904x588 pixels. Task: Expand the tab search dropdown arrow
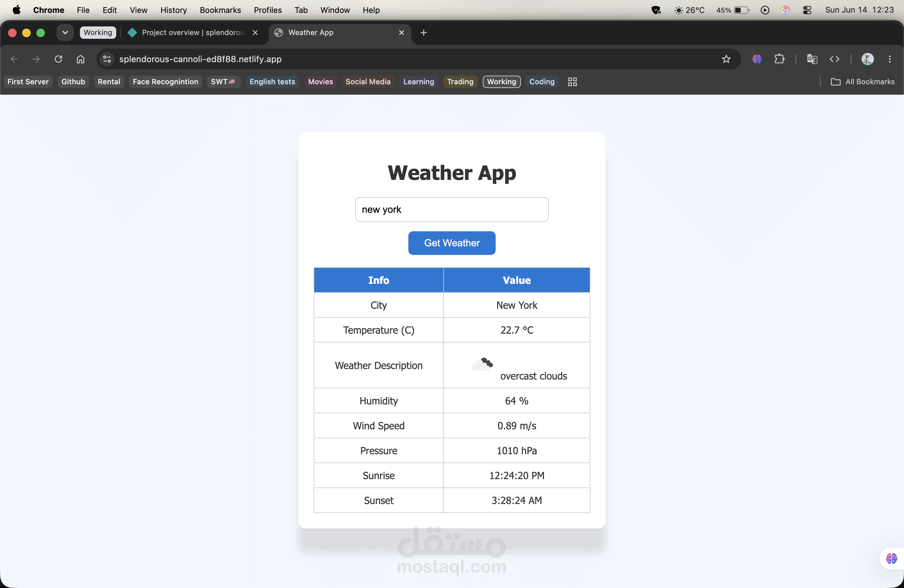pyautogui.click(x=65, y=33)
